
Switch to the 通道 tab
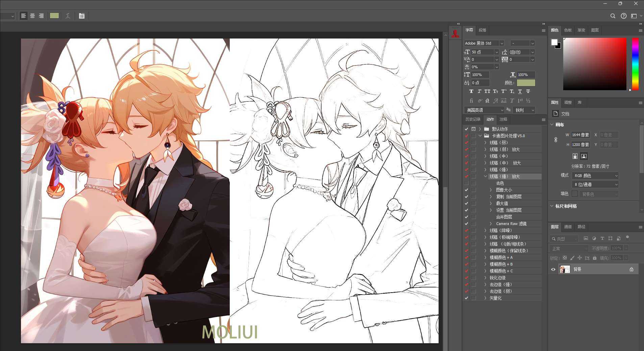(x=568, y=227)
